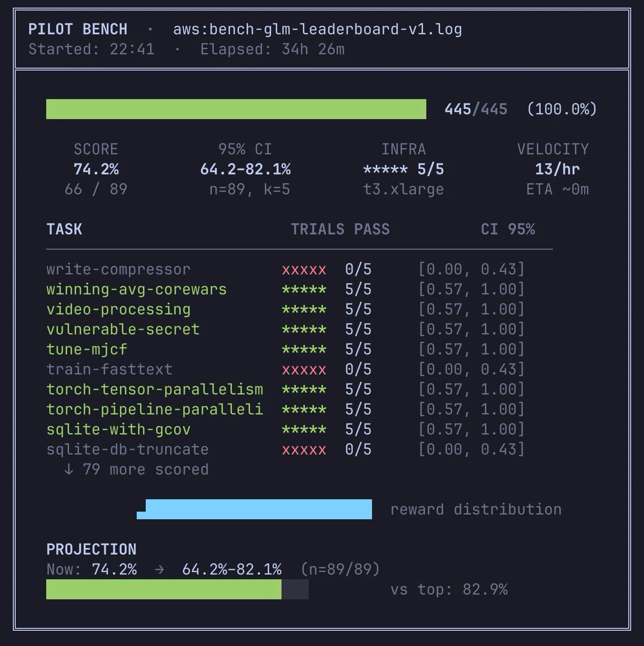Click the 445/445 progress count

pyautogui.click(x=476, y=109)
